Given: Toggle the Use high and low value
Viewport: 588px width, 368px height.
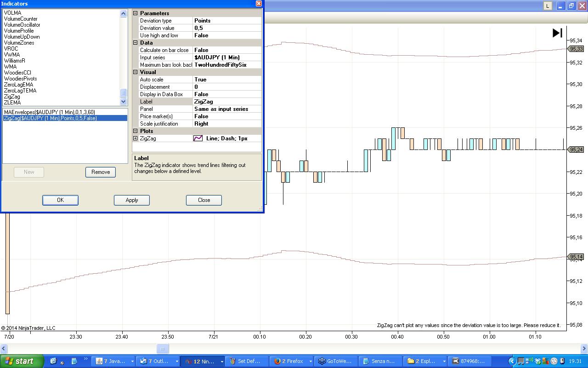Looking at the screenshot, I should click(227, 35).
